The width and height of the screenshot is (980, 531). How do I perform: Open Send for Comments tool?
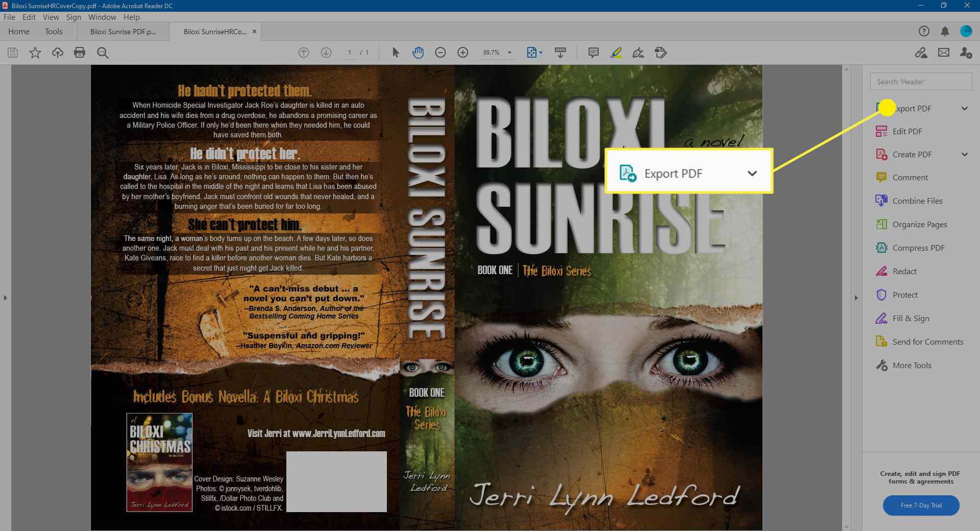click(919, 342)
